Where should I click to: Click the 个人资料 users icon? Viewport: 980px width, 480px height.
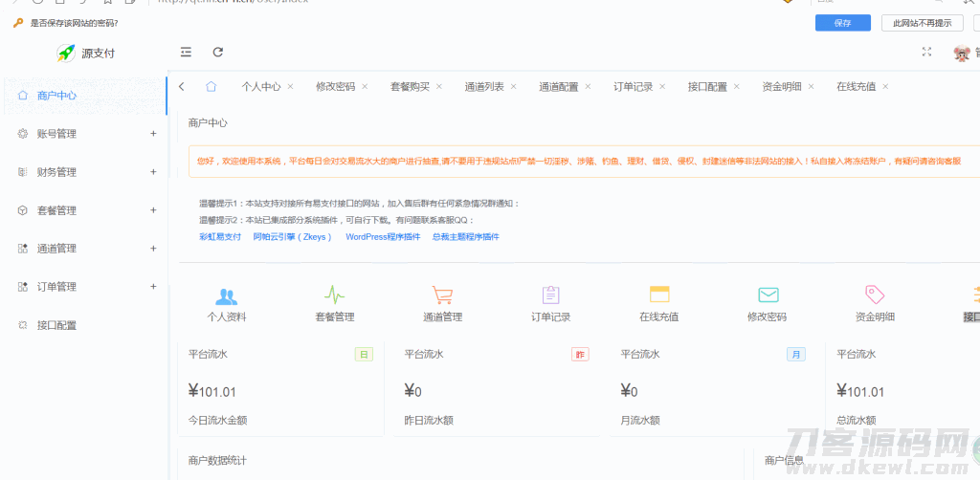[x=227, y=295]
